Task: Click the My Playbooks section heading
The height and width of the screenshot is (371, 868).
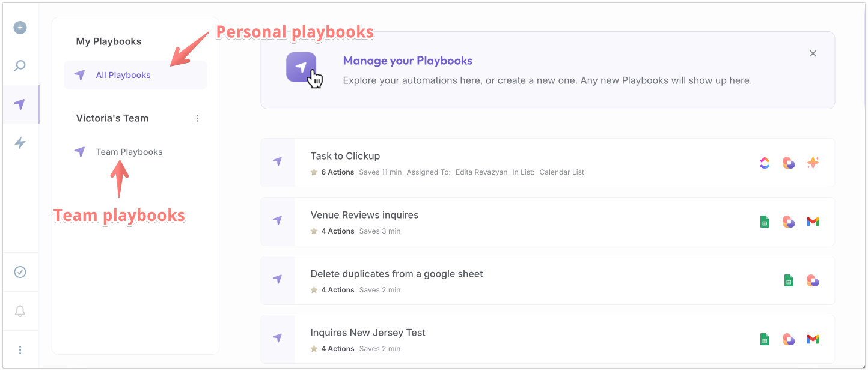Action: [x=109, y=41]
